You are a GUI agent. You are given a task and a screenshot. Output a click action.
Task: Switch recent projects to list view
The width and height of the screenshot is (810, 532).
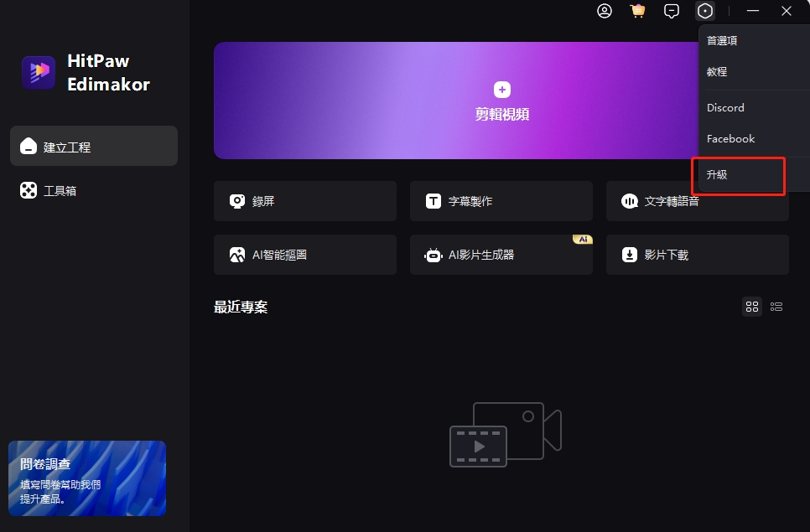tap(776, 307)
